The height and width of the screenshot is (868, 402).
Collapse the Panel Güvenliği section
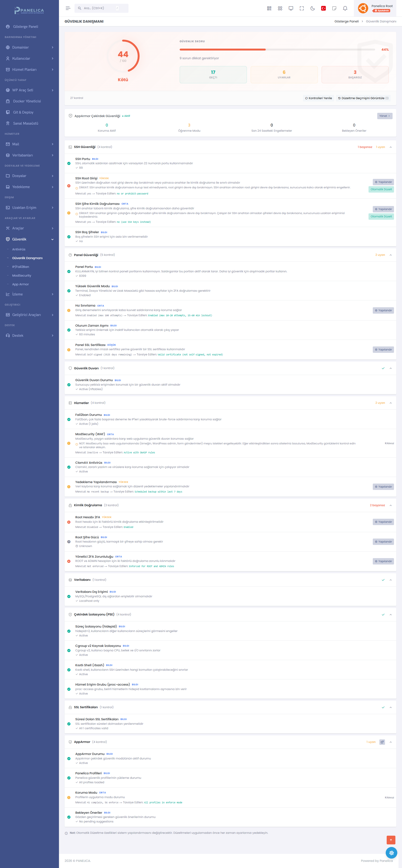click(390, 255)
